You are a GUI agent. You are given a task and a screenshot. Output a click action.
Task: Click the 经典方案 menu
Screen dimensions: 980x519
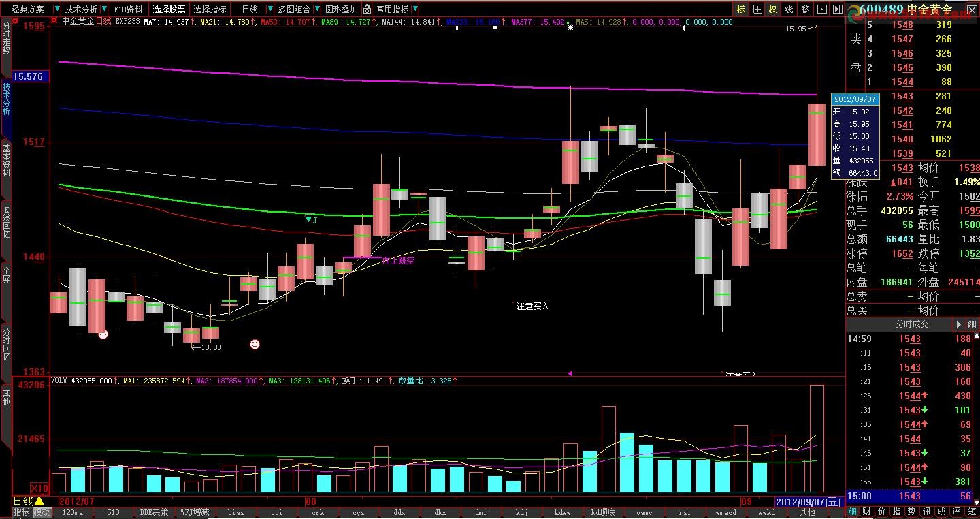27,10
